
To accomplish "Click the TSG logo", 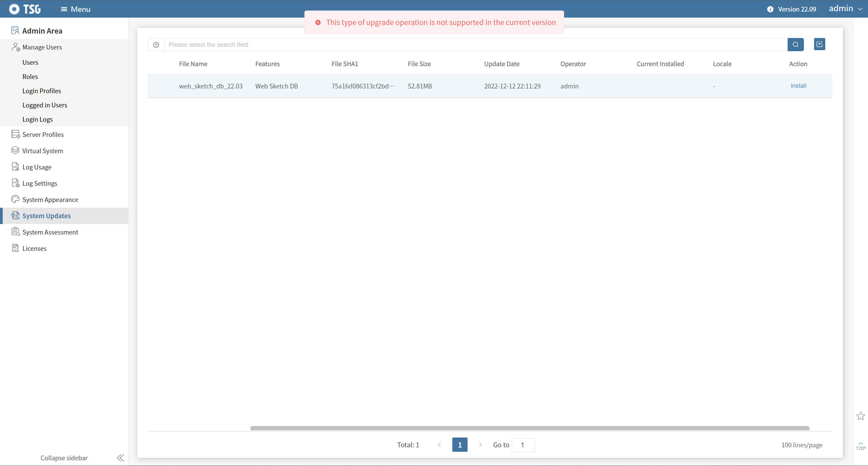I will 25,9.
